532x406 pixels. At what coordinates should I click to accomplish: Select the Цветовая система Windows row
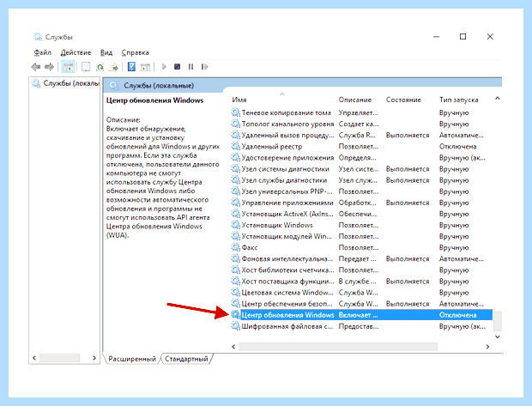pos(362,293)
